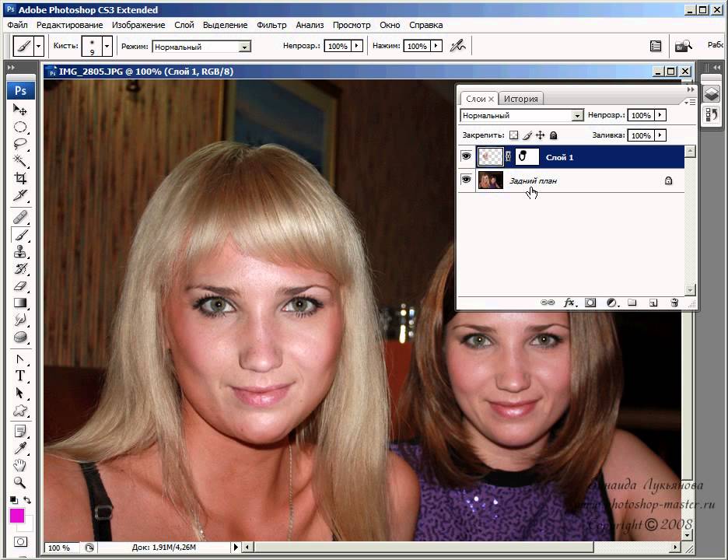Delete layer using the trash icon
This screenshot has height=560, width=728.
tap(674, 303)
